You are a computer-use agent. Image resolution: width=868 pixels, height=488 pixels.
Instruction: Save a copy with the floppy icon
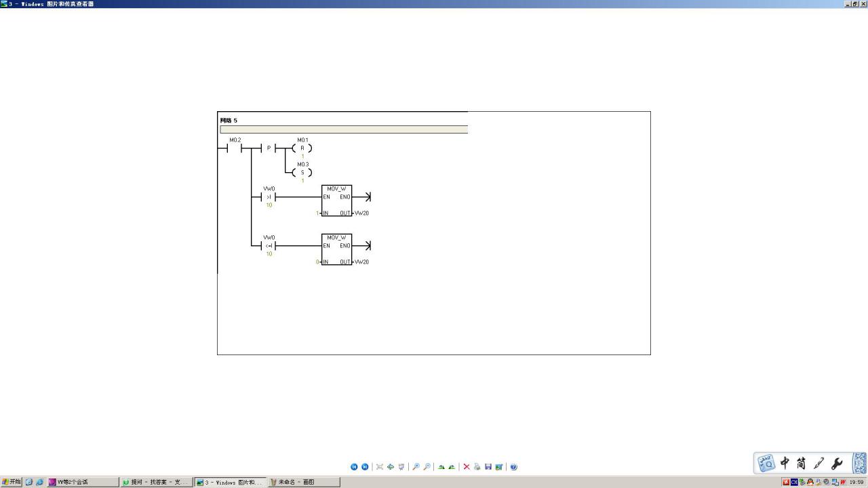[x=488, y=467]
